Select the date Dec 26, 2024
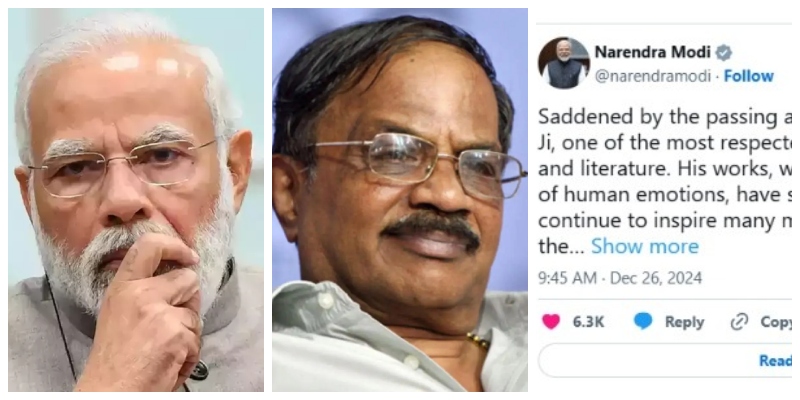This screenshot has width=800, height=400. click(x=656, y=278)
